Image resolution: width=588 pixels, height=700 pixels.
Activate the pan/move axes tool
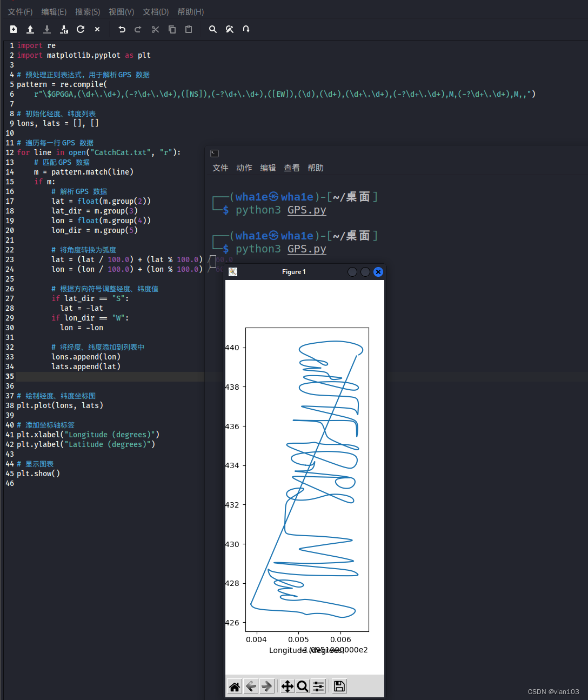[x=288, y=686]
